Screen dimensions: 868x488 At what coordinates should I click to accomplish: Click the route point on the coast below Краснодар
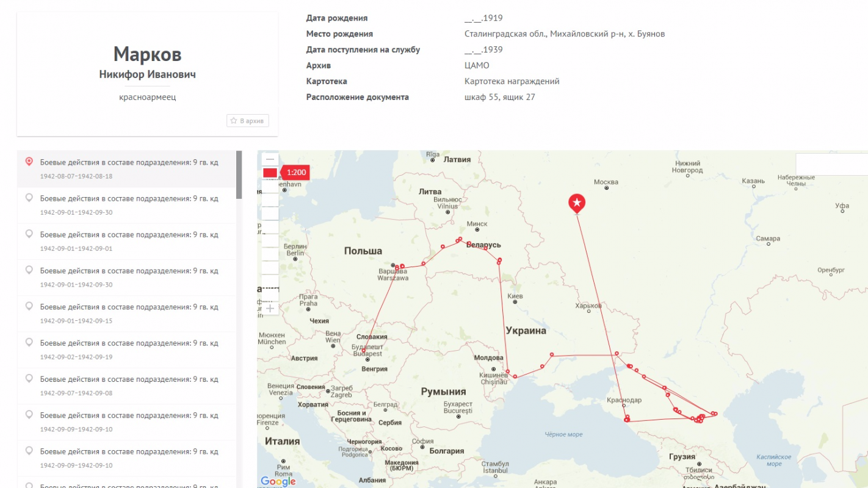coord(627,419)
